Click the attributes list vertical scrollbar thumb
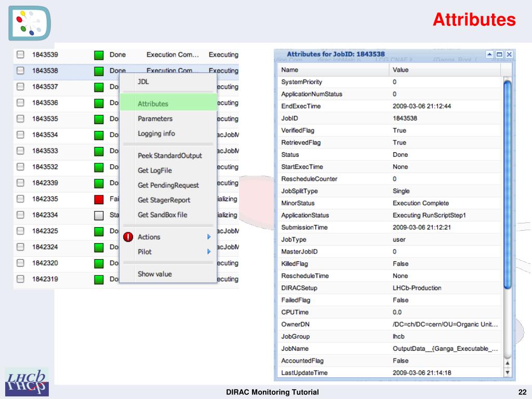 point(507,184)
